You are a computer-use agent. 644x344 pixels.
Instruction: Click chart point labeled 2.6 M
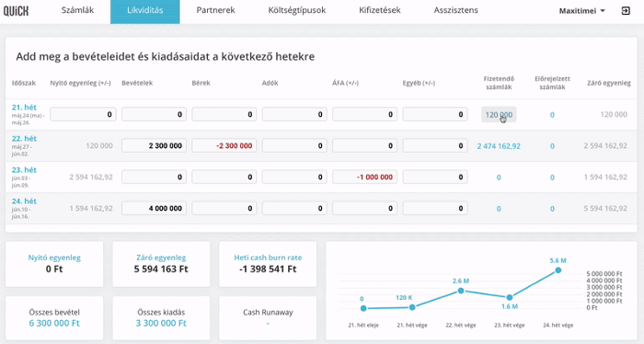461,291
